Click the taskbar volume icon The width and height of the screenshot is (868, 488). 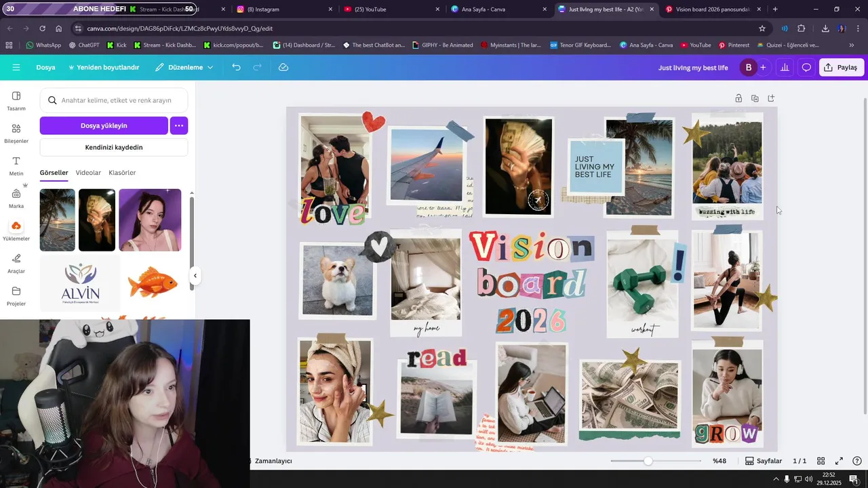[808, 479]
